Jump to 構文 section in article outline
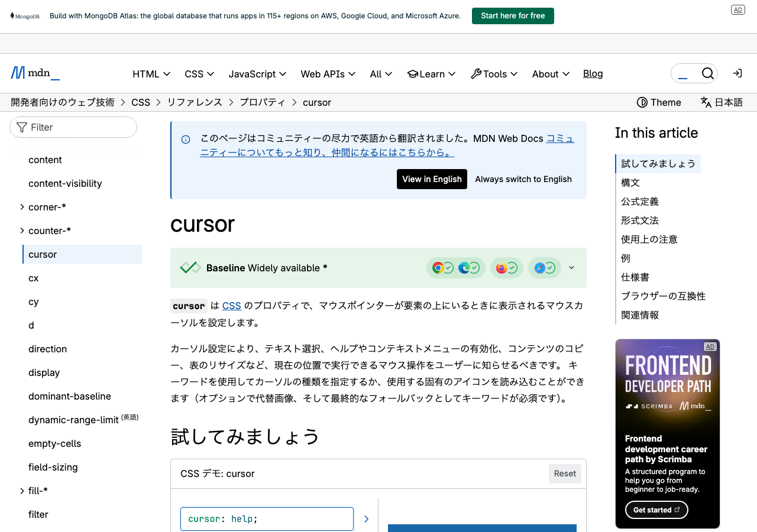 pos(630,183)
